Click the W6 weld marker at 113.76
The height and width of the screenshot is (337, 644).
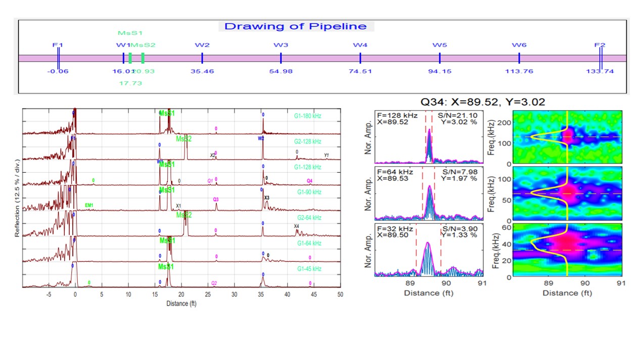pos(519,58)
